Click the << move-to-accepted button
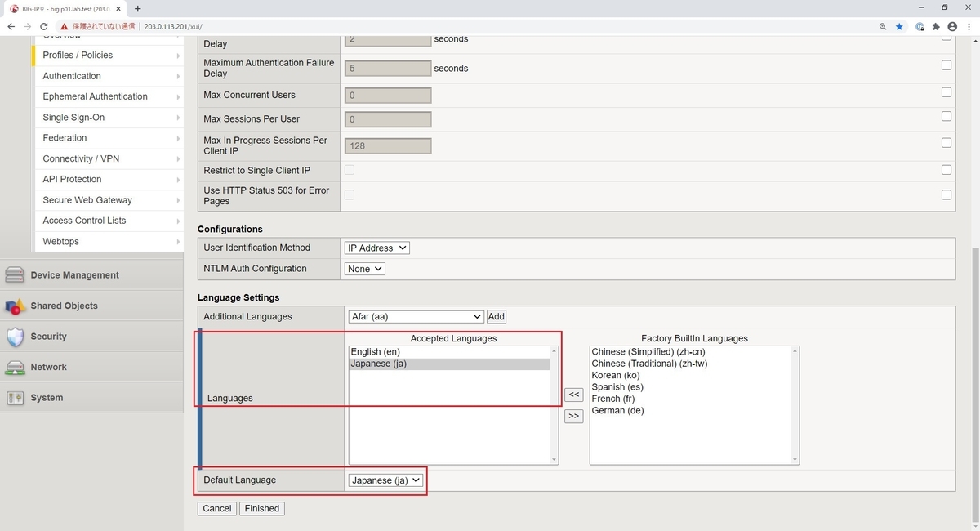Viewport: 980px width, 531px height. [x=573, y=395]
